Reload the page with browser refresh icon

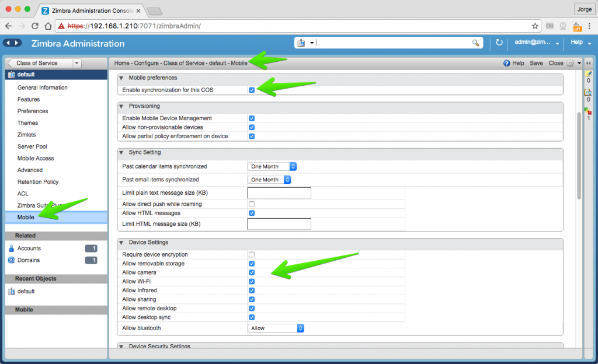pos(34,26)
